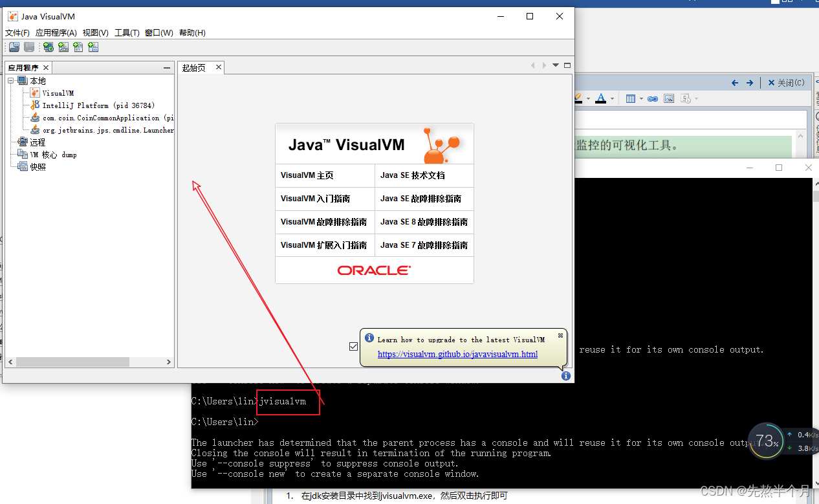This screenshot has width=819, height=504.
Task: Open the VisualVM 入门指南 link
Action: coord(315,199)
